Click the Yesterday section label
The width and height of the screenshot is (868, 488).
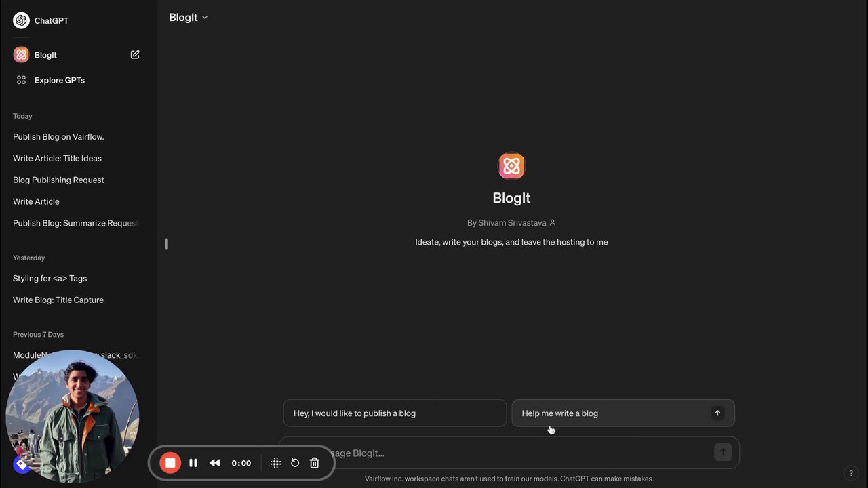coord(28,258)
